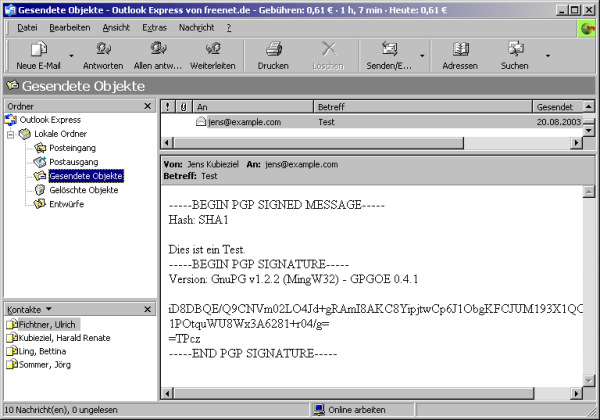
Task: Select the Postausgang folder label
Action: click(73, 162)
